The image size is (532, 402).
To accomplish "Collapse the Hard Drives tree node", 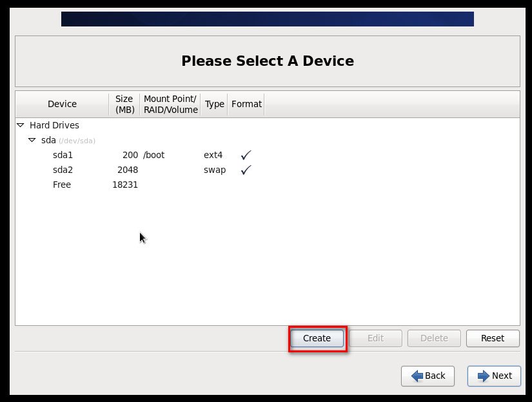I will [21, 125].
